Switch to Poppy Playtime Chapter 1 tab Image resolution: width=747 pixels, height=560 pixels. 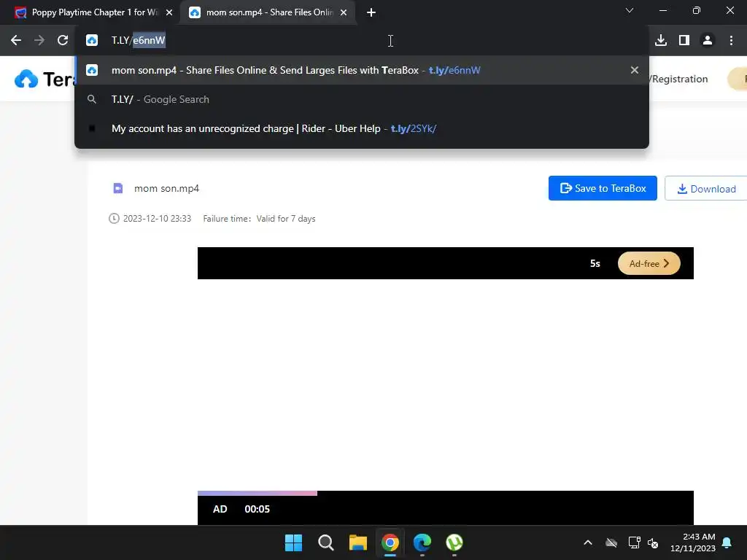(94, 12)
